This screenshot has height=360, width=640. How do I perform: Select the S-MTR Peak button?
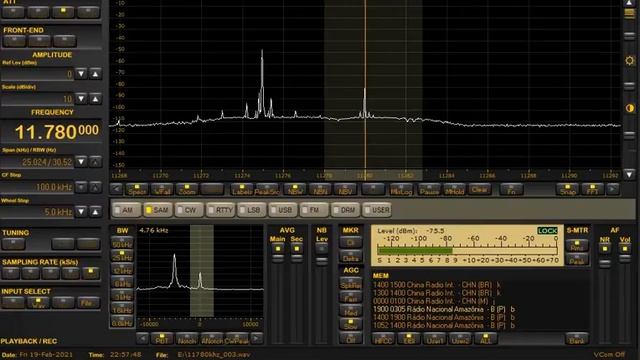577,260
